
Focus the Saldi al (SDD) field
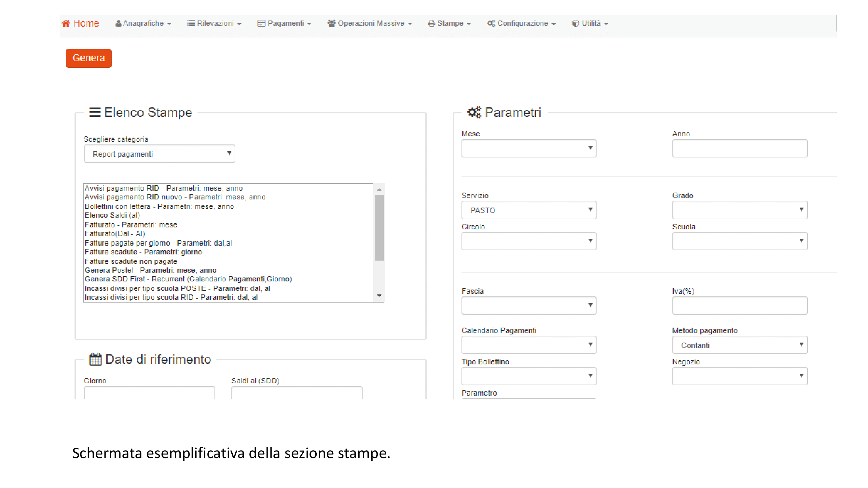[297, 393]
